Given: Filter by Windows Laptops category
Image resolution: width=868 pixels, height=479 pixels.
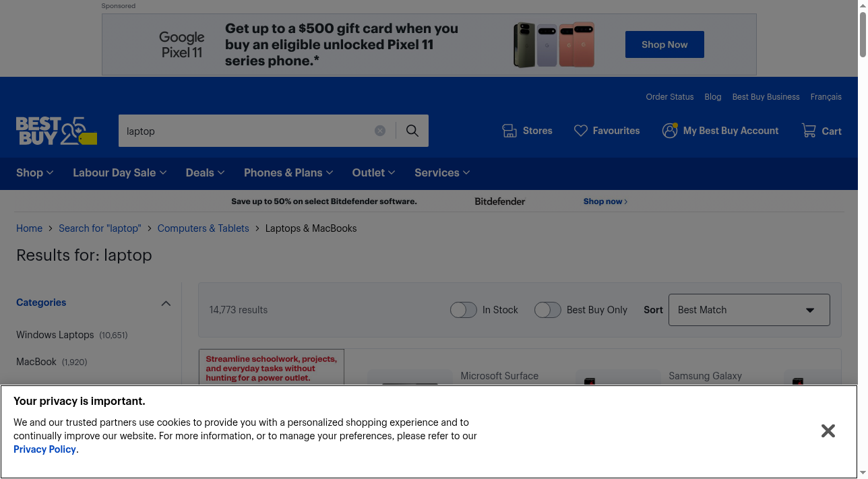Looking at the screenshot, I should pyautogui.click(x=72, y=335).
